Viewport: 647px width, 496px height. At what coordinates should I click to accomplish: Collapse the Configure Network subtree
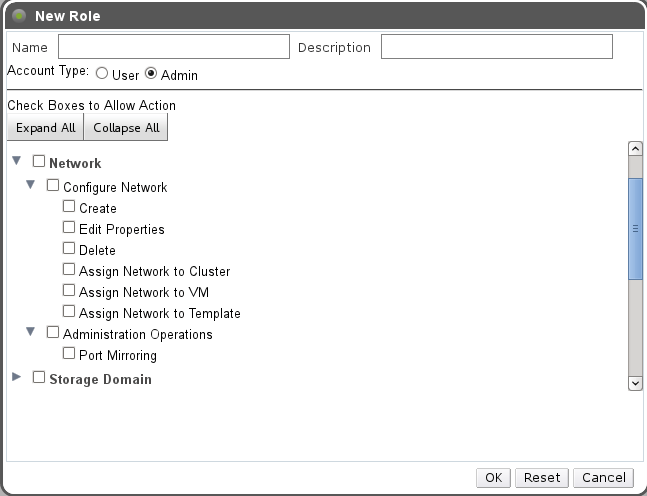tap(30, 185)
